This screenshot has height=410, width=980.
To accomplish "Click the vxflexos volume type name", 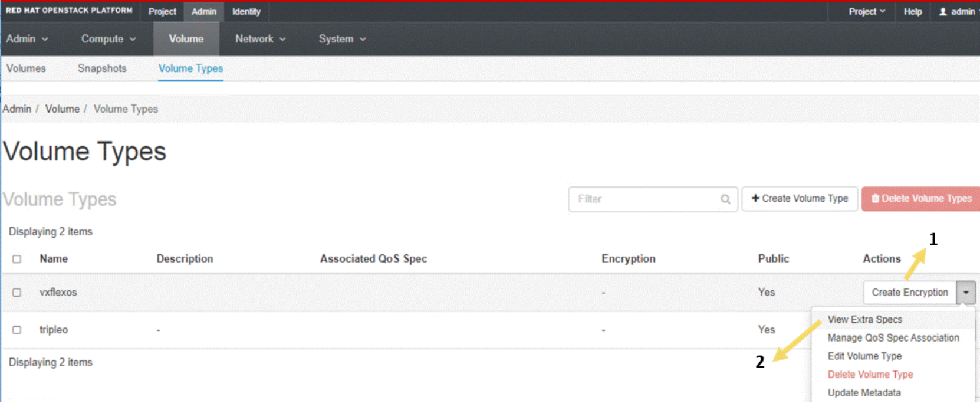I will click(x=58, y=293).
